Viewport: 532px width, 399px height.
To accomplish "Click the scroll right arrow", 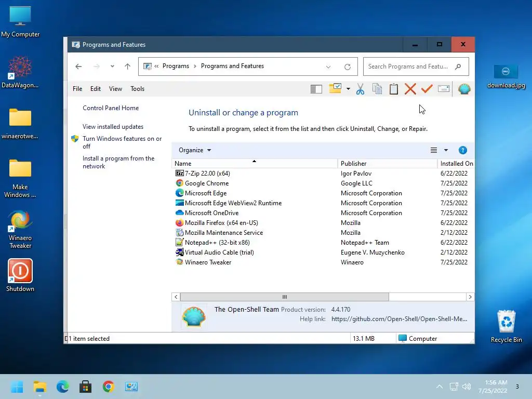I will click(470, 297).
